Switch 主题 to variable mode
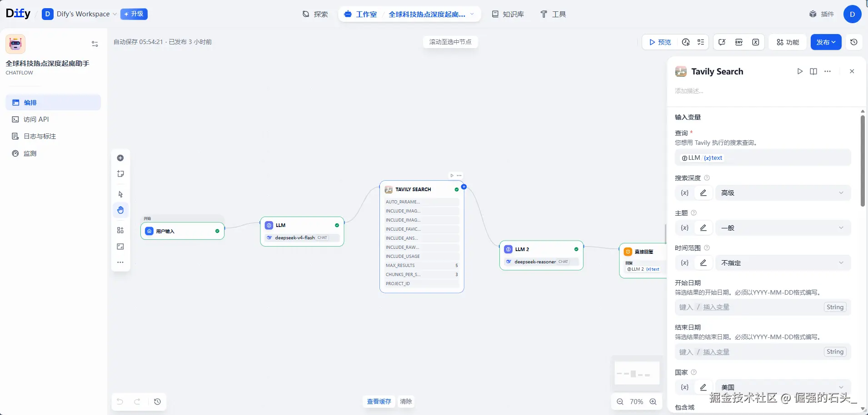868x415 pixels. (x=684, y=228)
